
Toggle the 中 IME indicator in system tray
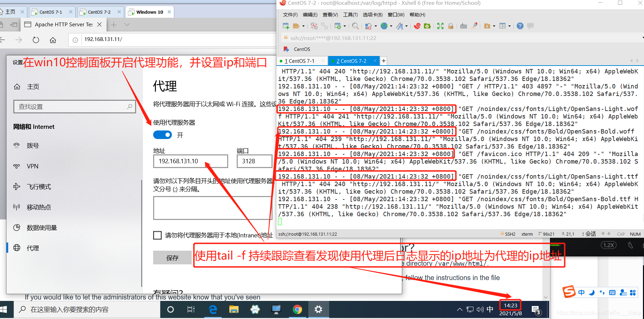(490, 309)
